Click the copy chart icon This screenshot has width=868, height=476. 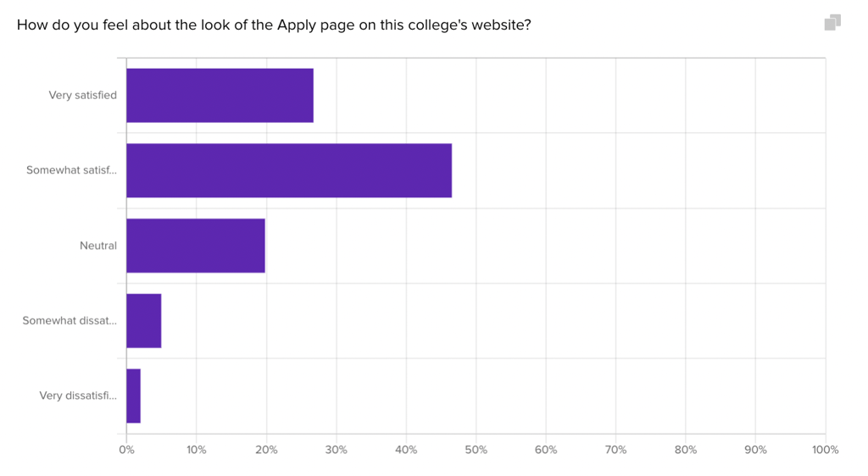(x=832, y=23)
